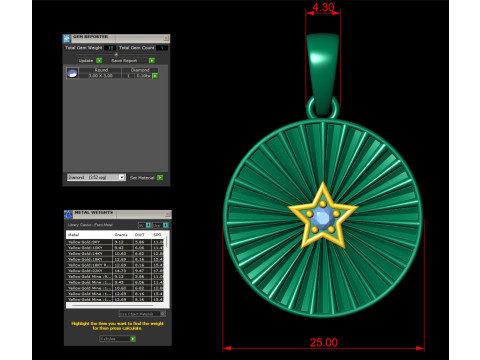480x360 pixels.
Task: Click the DWT column header
Action: coord(140,235)
